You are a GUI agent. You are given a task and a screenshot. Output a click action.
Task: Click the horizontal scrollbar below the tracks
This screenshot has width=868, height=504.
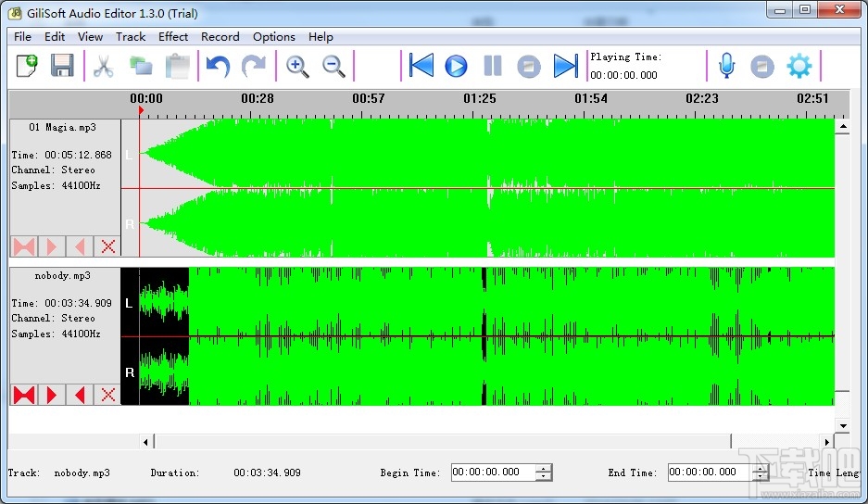(x=443, y=442)
